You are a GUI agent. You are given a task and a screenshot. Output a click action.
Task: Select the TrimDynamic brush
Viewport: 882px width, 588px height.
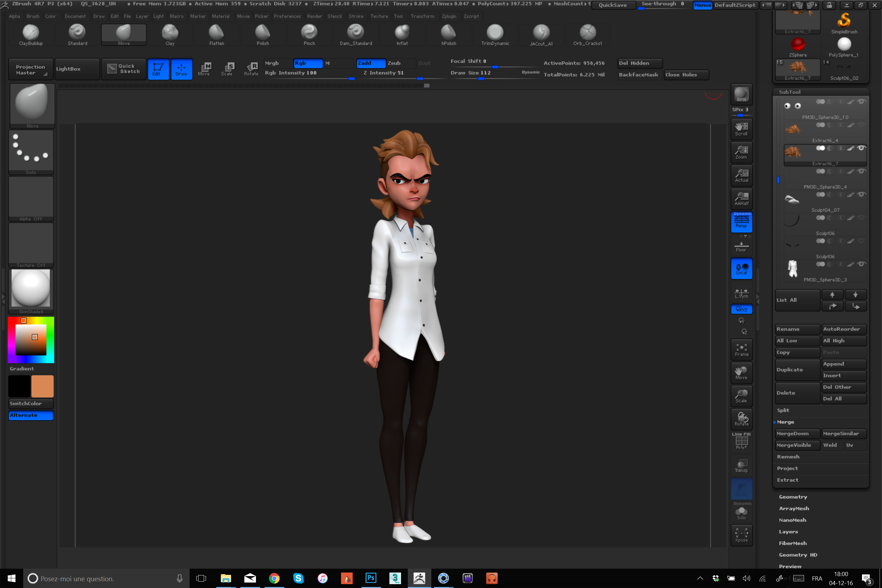[495, 35]
